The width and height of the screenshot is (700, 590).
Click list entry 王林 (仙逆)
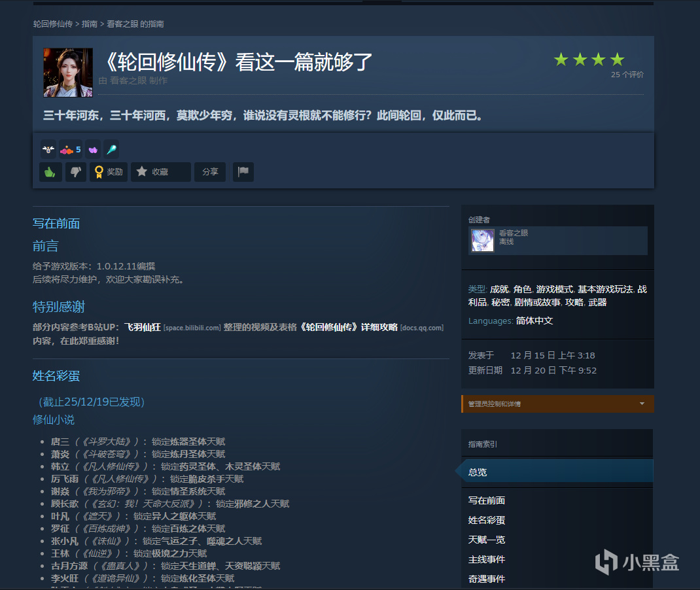(x=129, y=554)
